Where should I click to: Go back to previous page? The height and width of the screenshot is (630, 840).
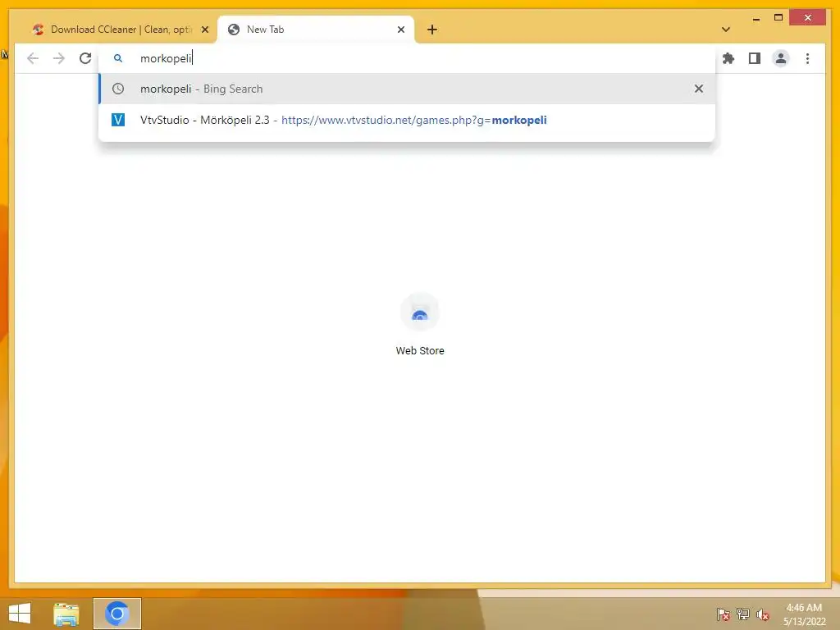(x=33, y=58)
